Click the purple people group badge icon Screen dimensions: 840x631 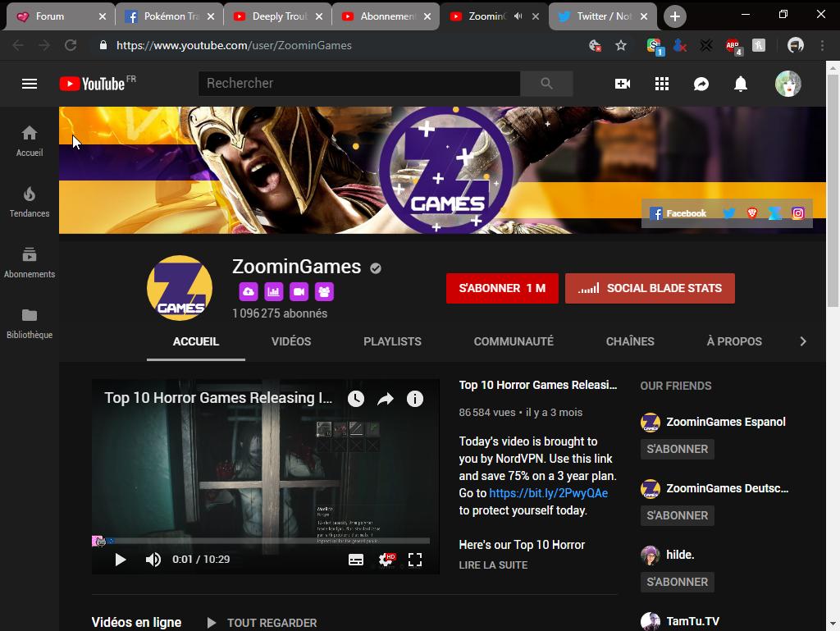coord(324,291)
